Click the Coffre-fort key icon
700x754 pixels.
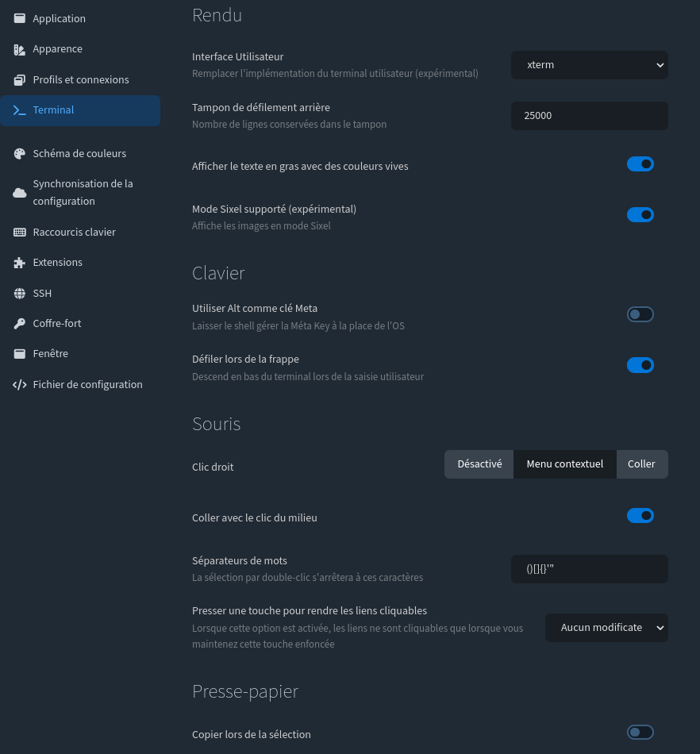(20, 324)
